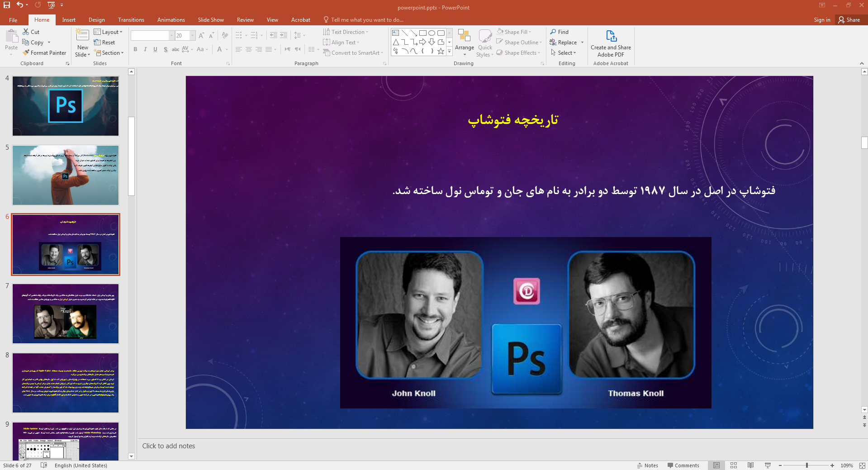
Task: Pick the star shape from shapes gallery
Action: pyautogui.click(x=441, y=51)
